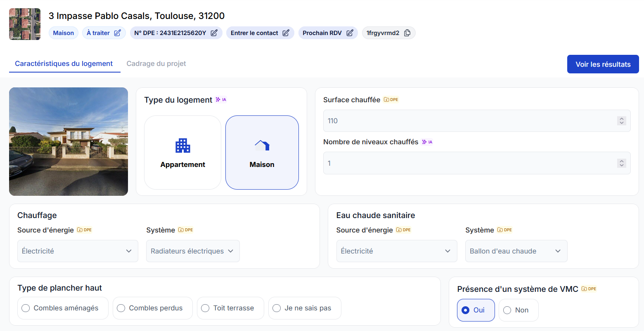Select Combles perdus radio option

pos(152,308)
